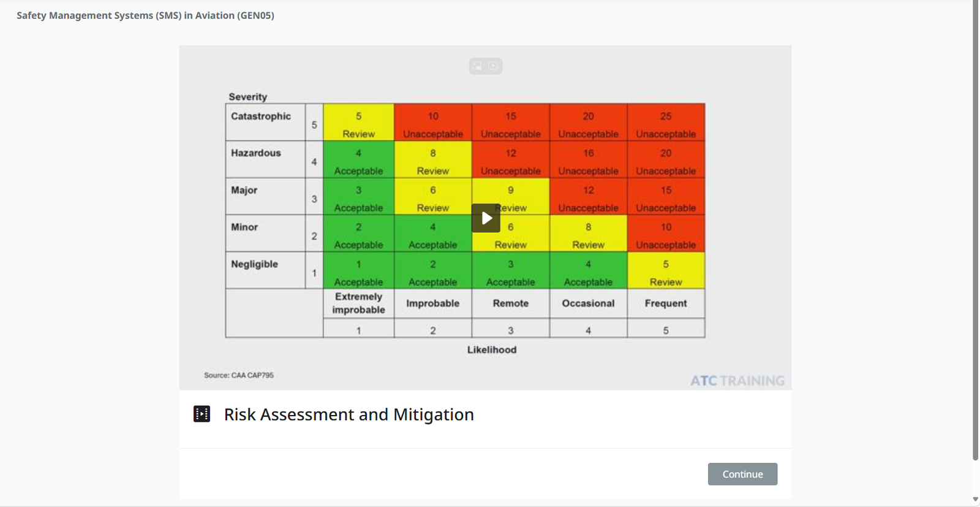
Task: Click the Extremely improbable column header
Action: click(x=358, y=303)
